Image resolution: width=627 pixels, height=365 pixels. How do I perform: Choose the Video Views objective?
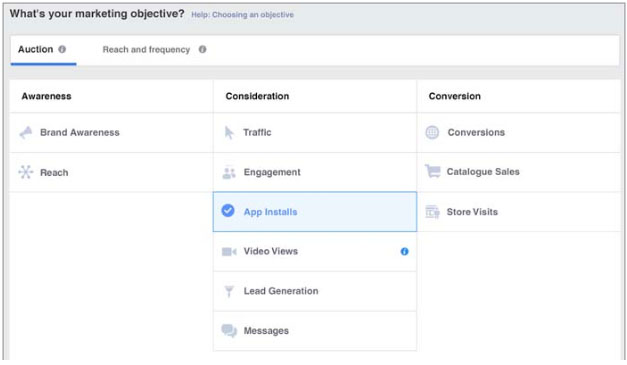(315, 251)
